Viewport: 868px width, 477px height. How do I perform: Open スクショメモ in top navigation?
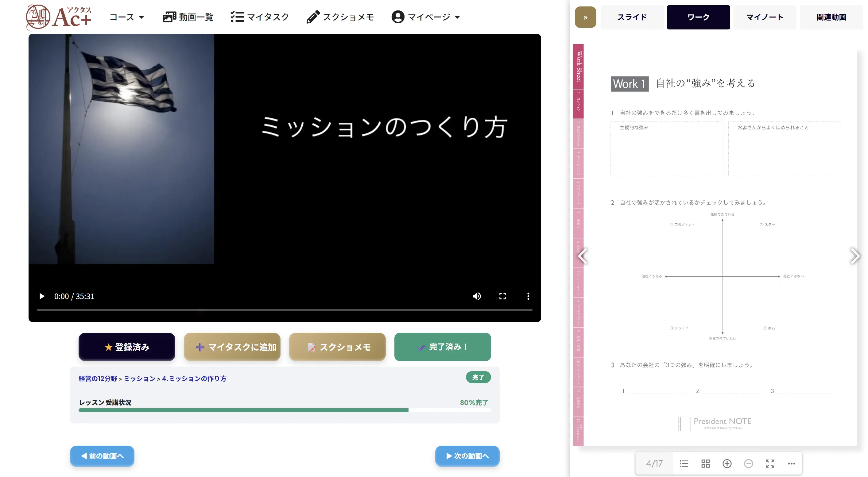click(340, 17)
